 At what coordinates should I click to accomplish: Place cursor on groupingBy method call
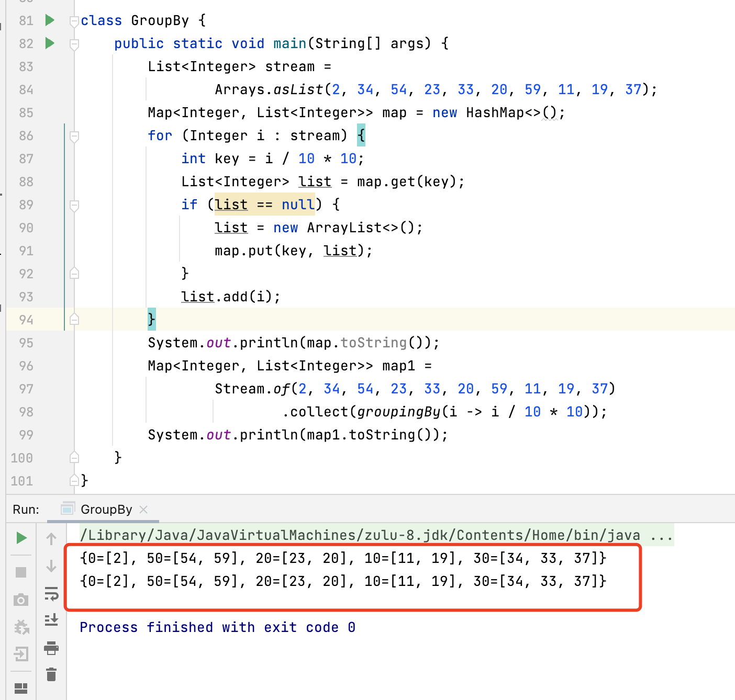click(398, 412)
